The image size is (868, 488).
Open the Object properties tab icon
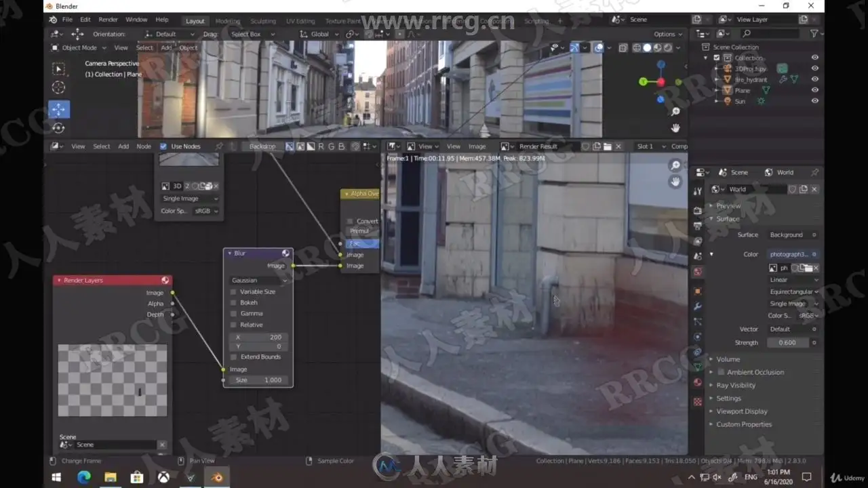[698, 291]
